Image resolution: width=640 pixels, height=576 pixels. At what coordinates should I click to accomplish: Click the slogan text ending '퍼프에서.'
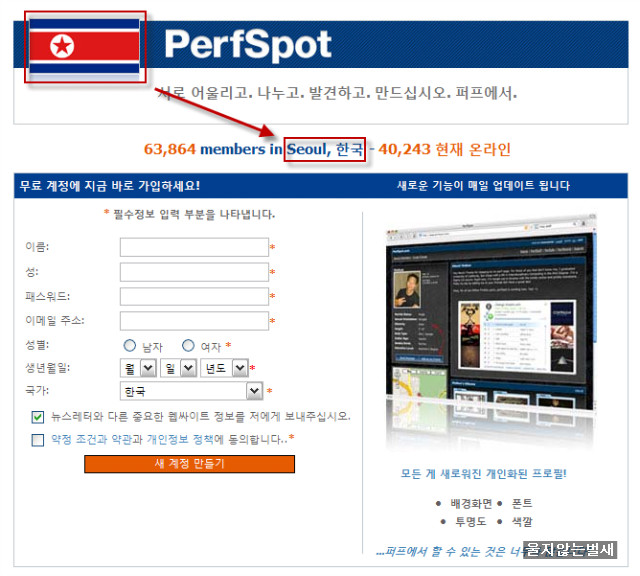tap(337, 93)
